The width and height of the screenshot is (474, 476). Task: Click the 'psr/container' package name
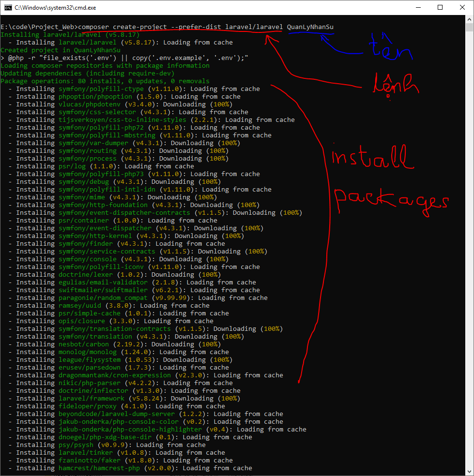click(84, 221)
